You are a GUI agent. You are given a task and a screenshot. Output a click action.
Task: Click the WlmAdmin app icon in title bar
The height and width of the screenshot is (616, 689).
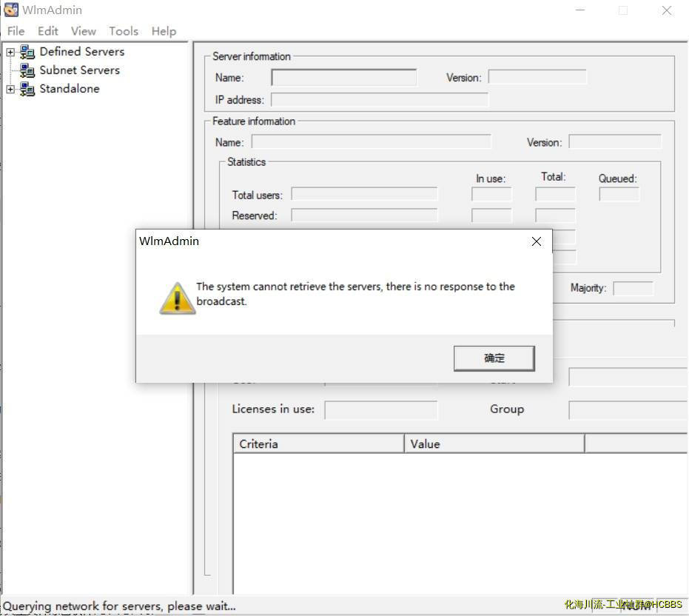pyautogui.click(x=11, y=10)
